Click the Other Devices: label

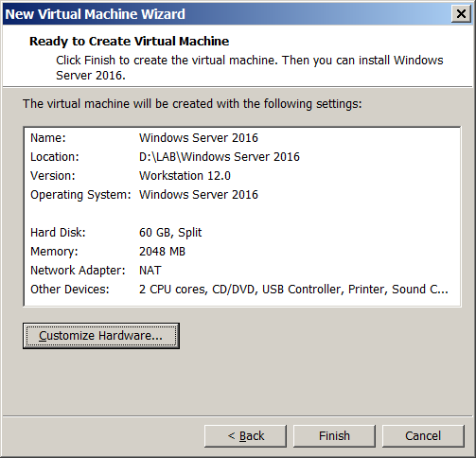coord(70,290)
